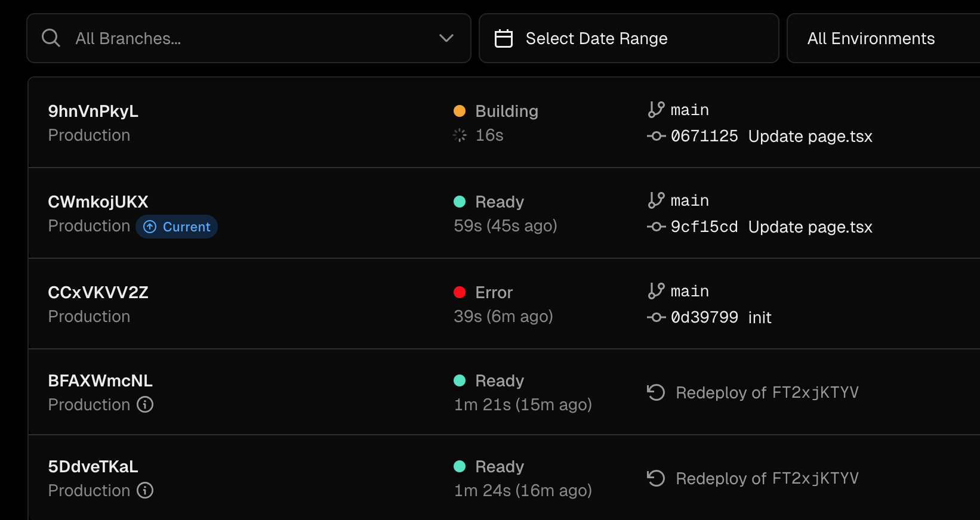Click the commit icon next to 9cf15cd
This screenshot has height=520, width=980.
point(656,227)
